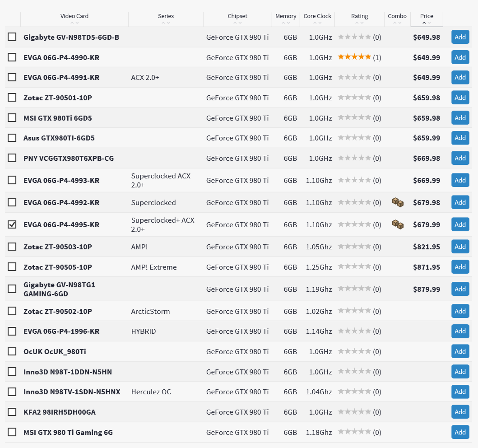Click star rating of MSI GTX 980 Ti Gaming 6G
478x448 pixels.
354,432
